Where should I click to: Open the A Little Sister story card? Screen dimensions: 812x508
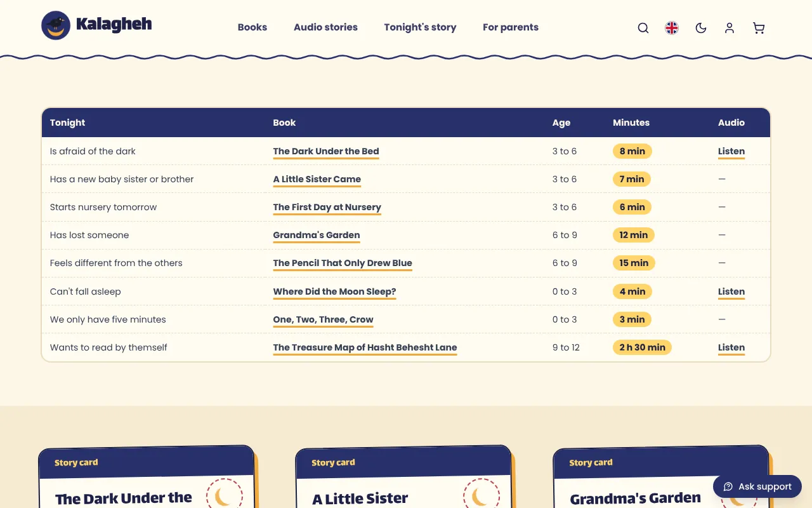click(x=403, y=478)
